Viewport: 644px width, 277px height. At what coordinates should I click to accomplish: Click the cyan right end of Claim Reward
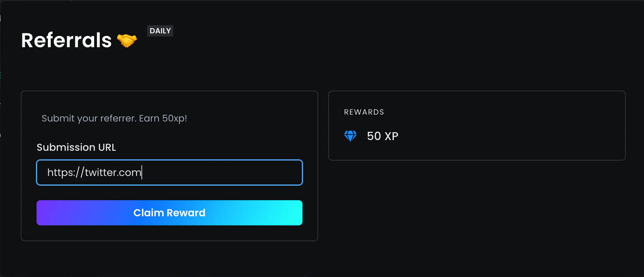pyautogui.click(x=291, y=213)
